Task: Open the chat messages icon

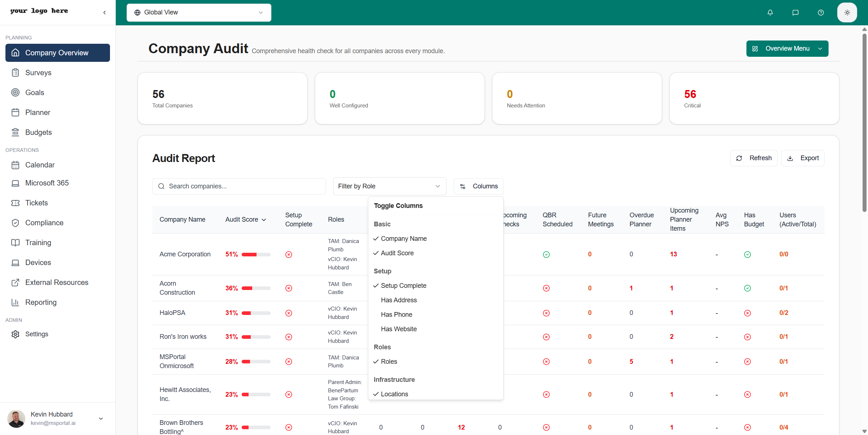Action: click(x=795, y=12)
